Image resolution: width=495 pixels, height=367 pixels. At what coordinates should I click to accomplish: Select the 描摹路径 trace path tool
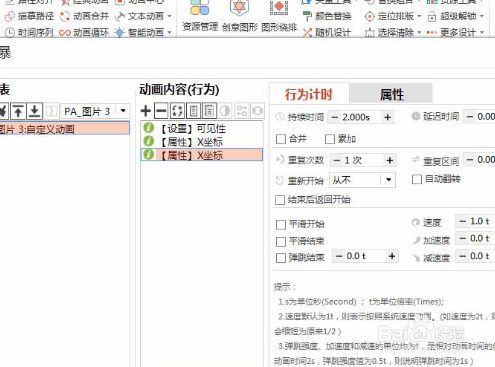pos(30,16)
